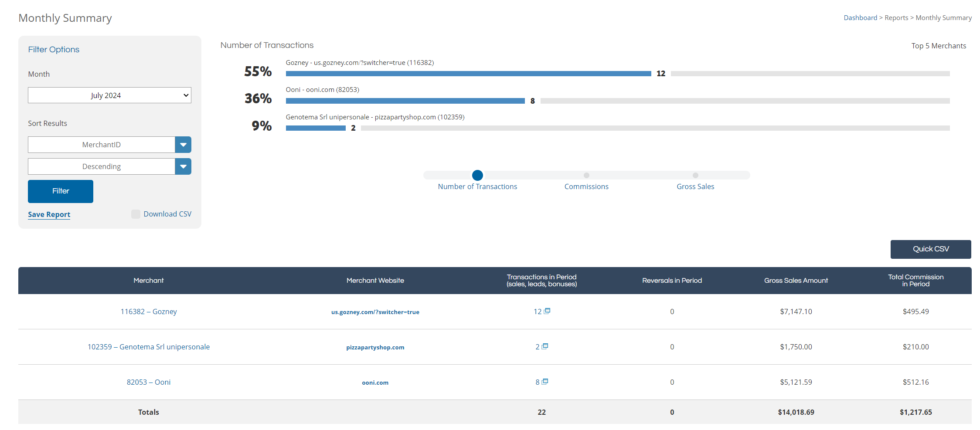The image size is (980, 430).
Task: Switch chart to Commissions view
Action: pos(586,186)
